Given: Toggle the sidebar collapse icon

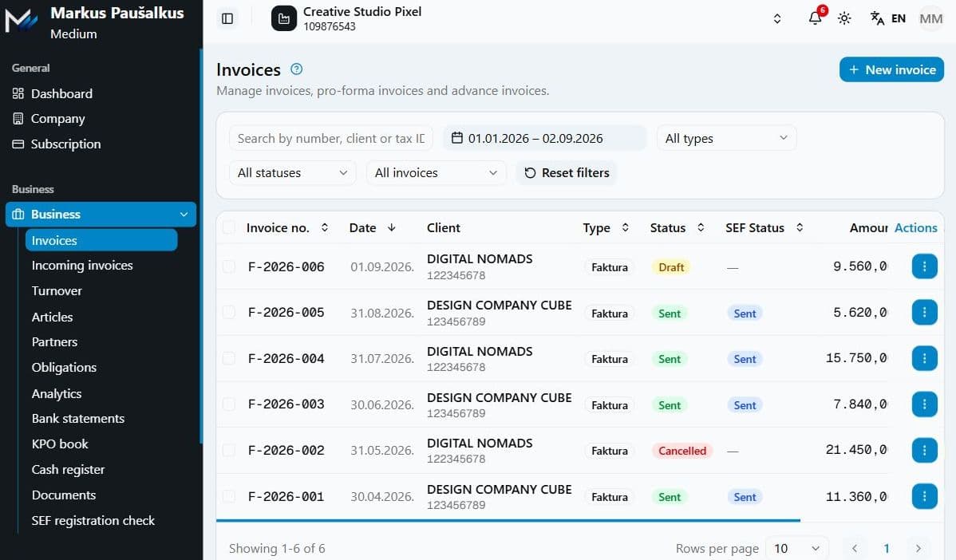Looking at the screenshot, I should click(227, 18).
